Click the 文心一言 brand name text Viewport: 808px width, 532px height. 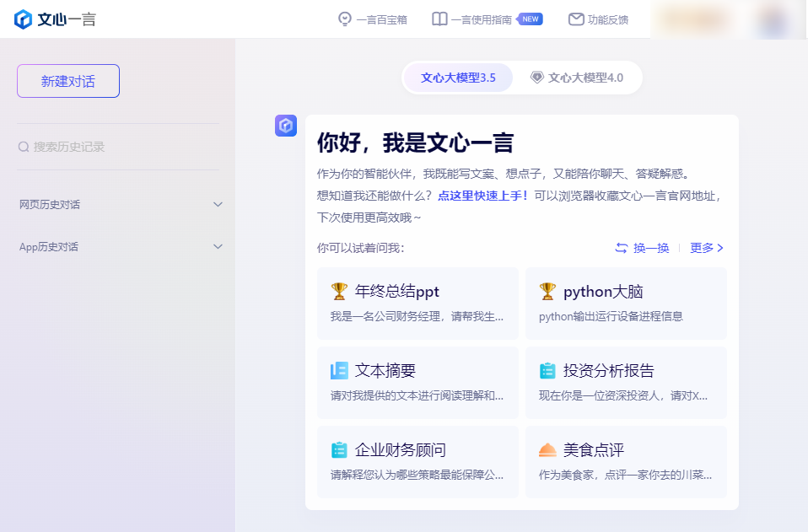[x=67, y=19]
